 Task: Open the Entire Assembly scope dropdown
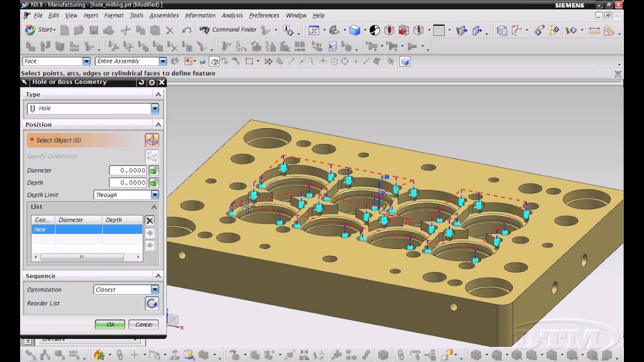coord(163,61)
